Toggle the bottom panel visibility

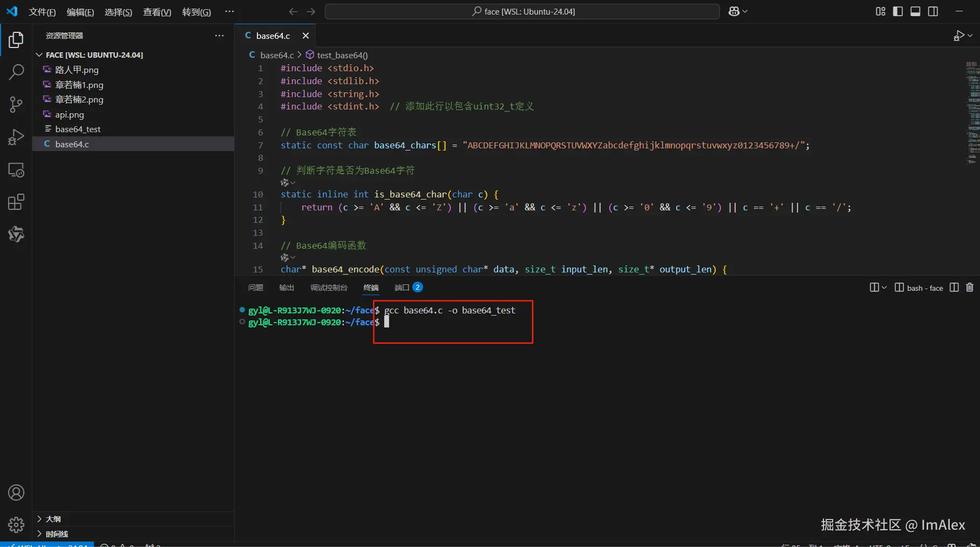tap(915, 11)
